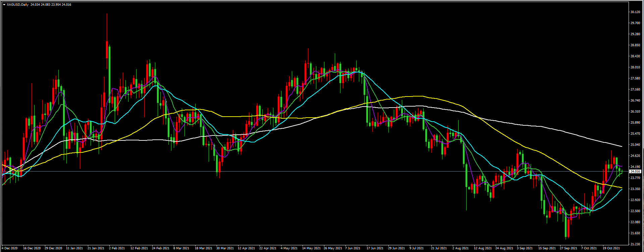Click the 28.850 price axis label
Image resolution: width=644 pixels, height=252 pixels.
tap(635, 45)
